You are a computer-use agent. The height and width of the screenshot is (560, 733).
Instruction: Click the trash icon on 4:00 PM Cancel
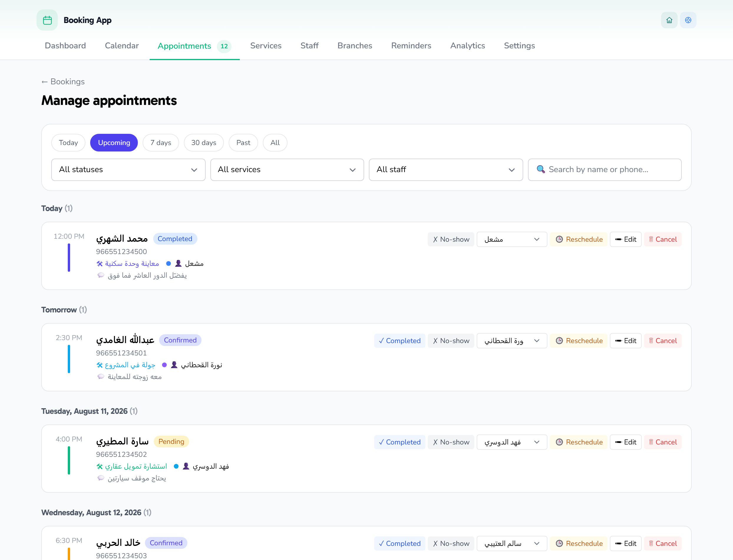click(x=651, y=442)
